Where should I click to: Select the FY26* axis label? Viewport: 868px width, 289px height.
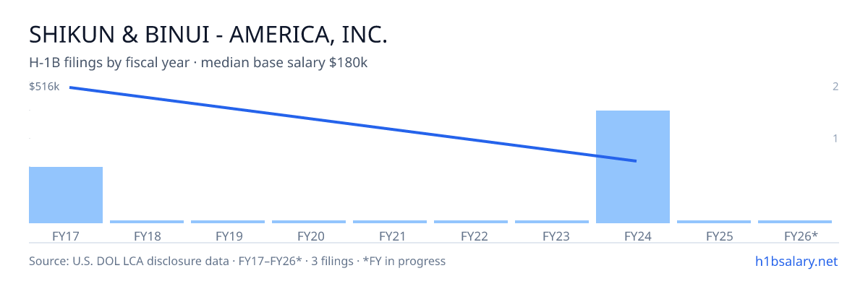(795, 236)
